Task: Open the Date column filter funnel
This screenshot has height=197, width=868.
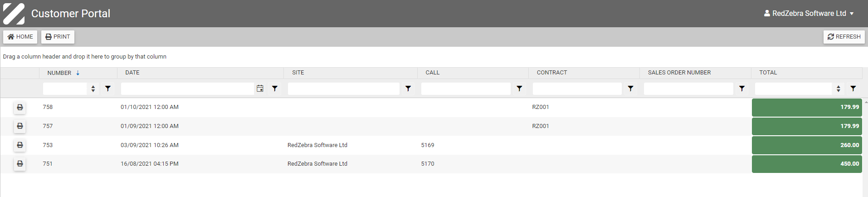Action: point(275,89)
